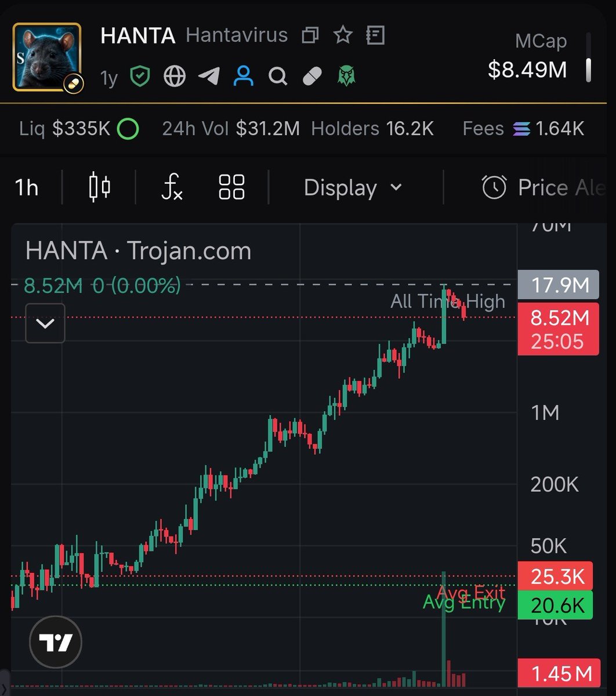Tap the 1y token age text
Viewport: 616px width, 696px height.
pyautogui.click(x=109, y=77)
